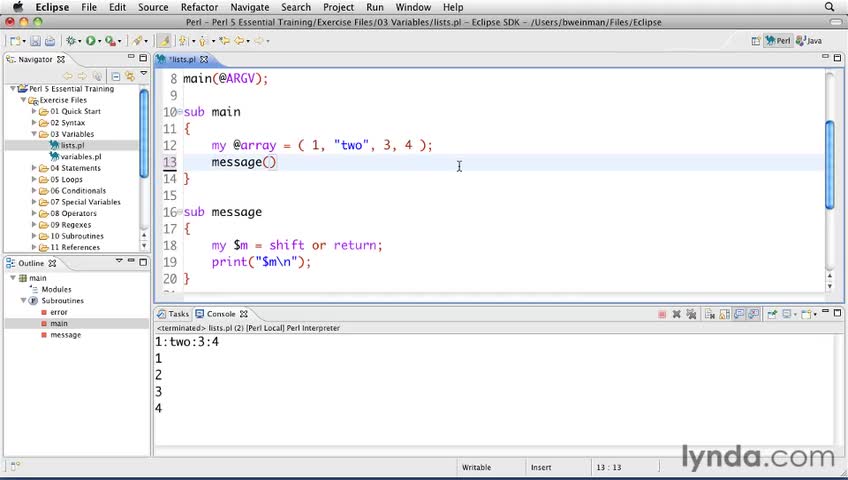Click the Last Edit Location icon
Image resolution: width=848 pixels, height=480 pixels.
click(224, 41)
